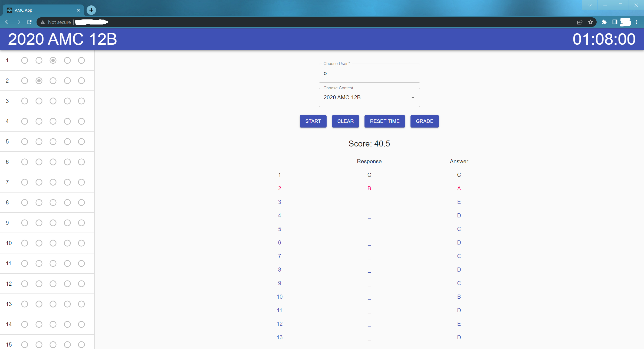The width and height of the screenshot is (644, 349).
Task: Close the AMC App tab
Action: (x=78, y=10)
